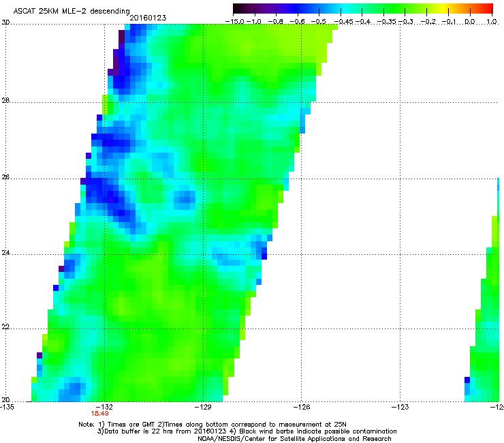Click the longitude axis label -126
This screenshot has height=443, width=504.
click(x=302, y=407)
